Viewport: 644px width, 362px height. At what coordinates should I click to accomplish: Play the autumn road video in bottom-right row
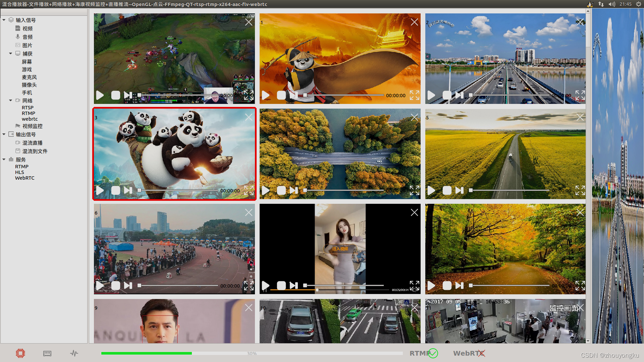(x=431, y=286)
